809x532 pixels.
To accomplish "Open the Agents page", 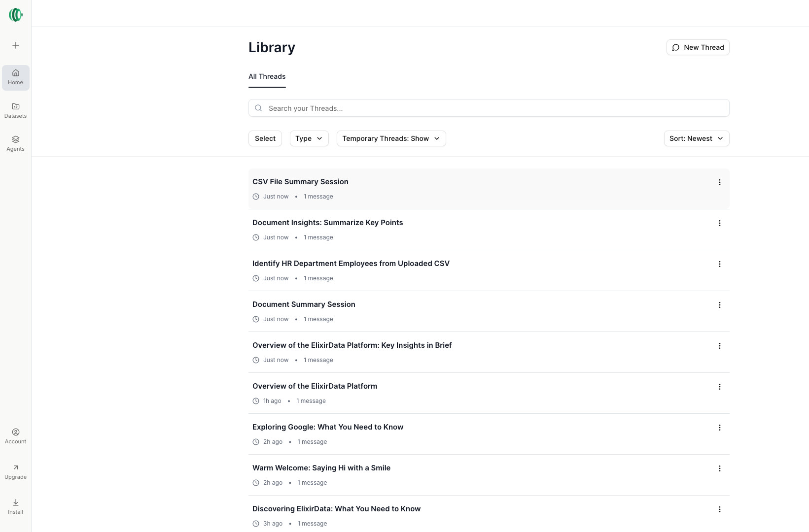I will click(16, 143).
